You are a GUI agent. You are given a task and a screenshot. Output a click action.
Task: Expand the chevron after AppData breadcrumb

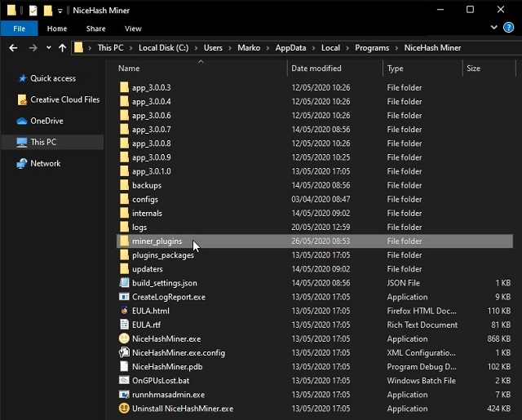click(x=313, y=48)
